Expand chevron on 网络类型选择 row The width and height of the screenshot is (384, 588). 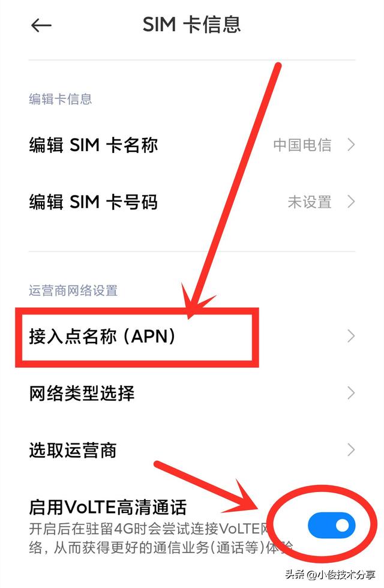[351, 393]
